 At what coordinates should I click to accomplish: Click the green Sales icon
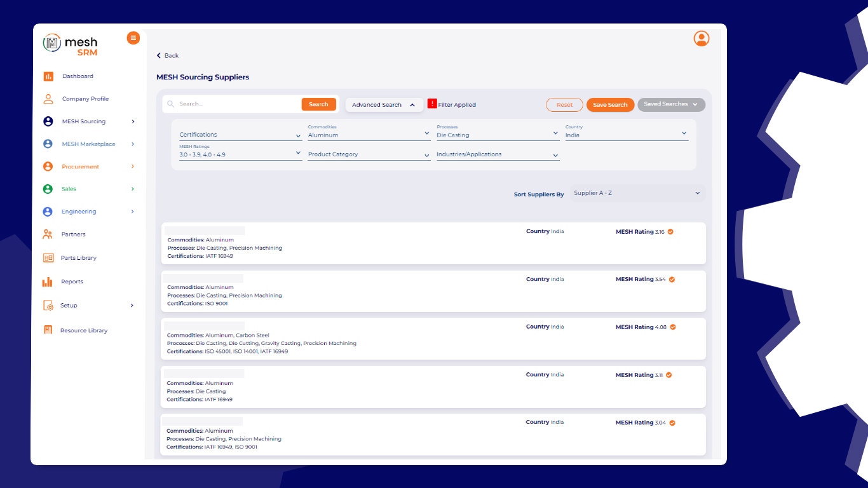(48, 189)
